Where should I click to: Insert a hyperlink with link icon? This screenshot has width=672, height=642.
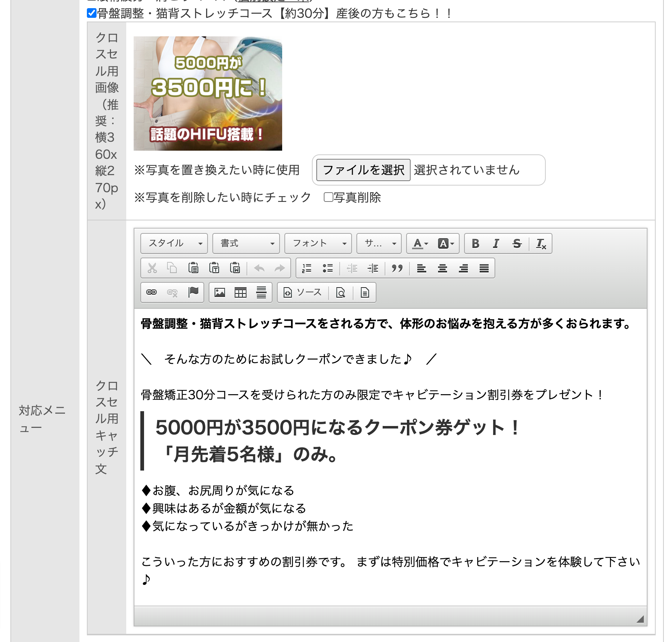click(151, 292)
